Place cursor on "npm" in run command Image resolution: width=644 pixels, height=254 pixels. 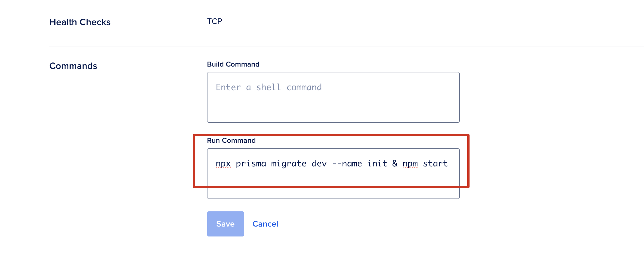point(410,164)
